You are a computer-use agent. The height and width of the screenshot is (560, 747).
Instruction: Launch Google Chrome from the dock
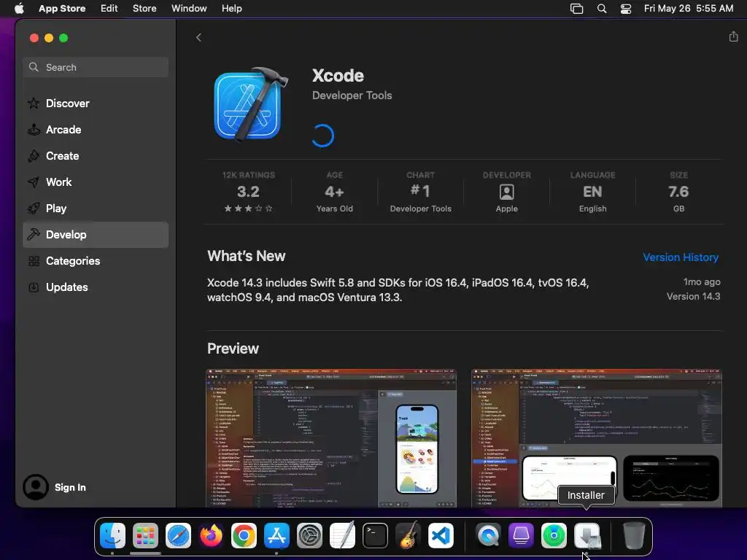click(244, 536)
